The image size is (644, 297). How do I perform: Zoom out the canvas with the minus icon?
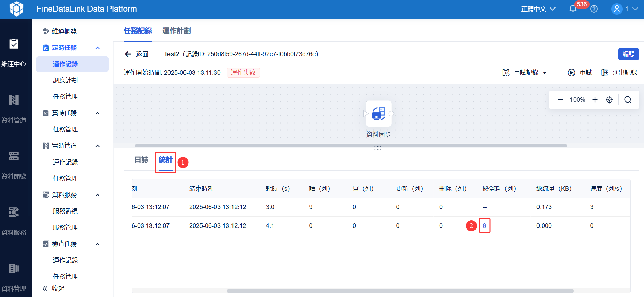[560, 100]
